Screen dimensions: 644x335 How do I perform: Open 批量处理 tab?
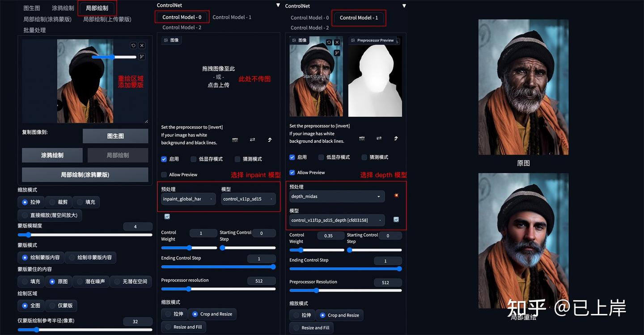tap(34, 30)
